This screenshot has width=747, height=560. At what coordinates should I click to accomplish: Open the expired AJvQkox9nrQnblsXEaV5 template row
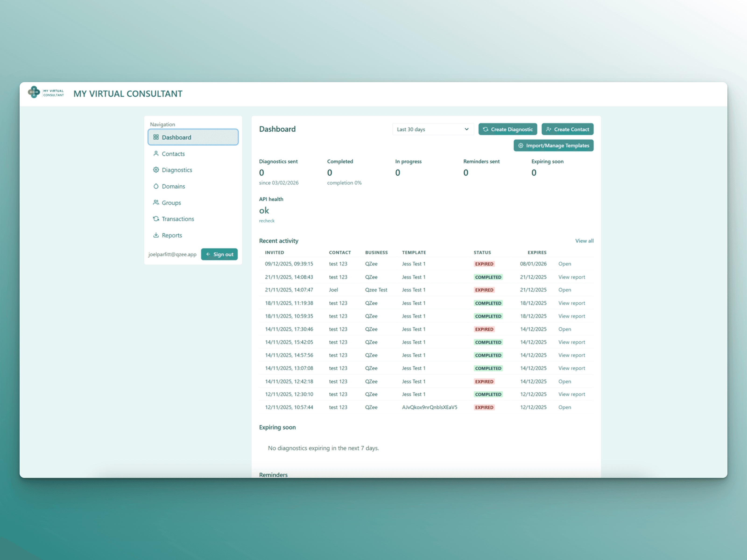[x=564, y=407]
